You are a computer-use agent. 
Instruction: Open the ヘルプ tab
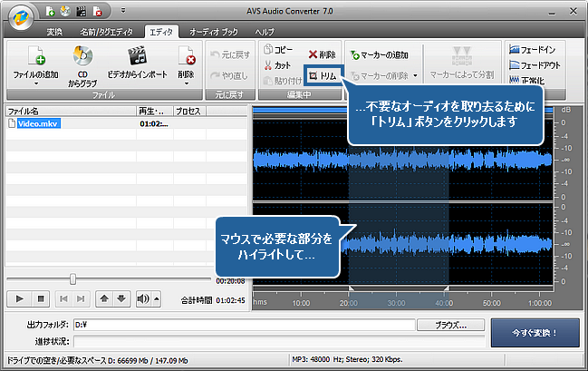tap(265, 33)
